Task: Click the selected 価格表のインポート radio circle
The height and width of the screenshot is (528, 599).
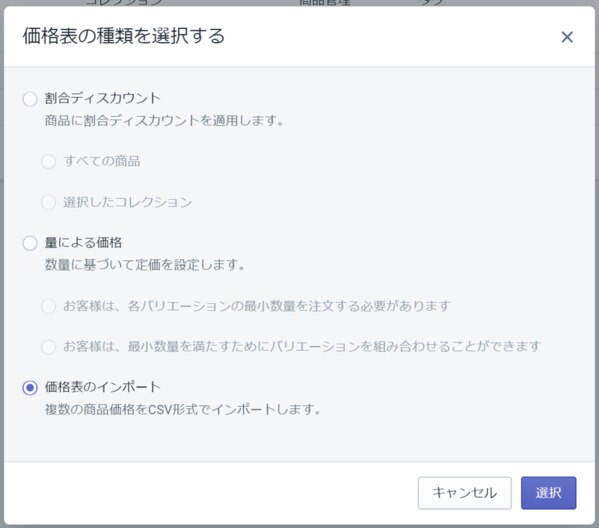Action: pos(30,387)
